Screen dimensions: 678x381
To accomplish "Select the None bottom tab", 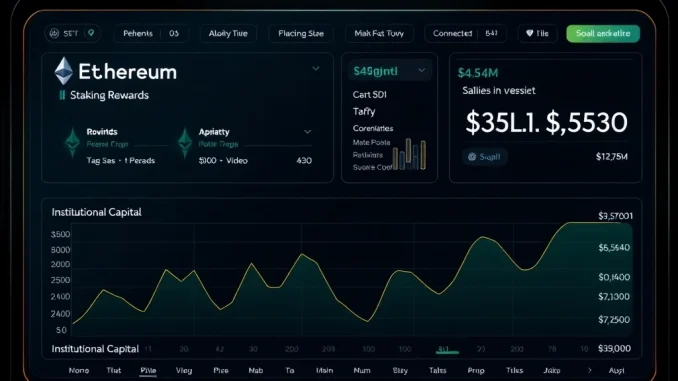I will click(79, 370).
